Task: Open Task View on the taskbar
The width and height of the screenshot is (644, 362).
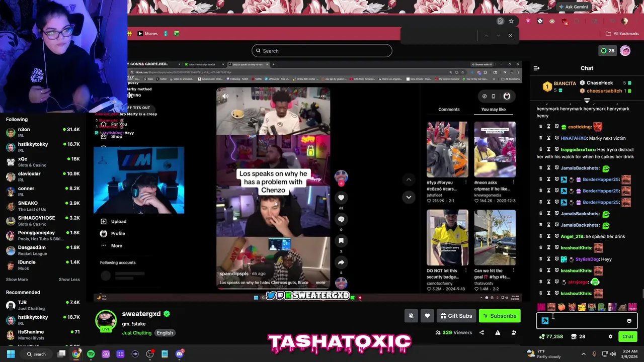Action: [61, 354]
